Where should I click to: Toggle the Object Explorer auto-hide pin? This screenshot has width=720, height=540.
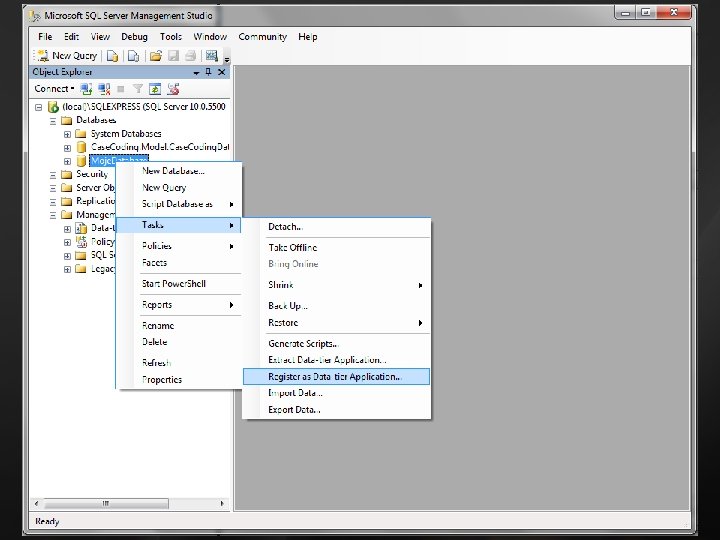(208, 72)
